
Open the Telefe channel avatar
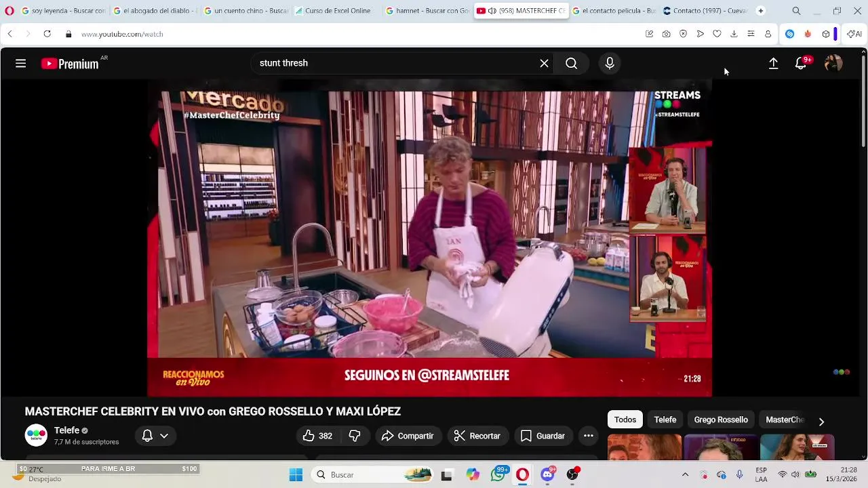click(36, 435)
